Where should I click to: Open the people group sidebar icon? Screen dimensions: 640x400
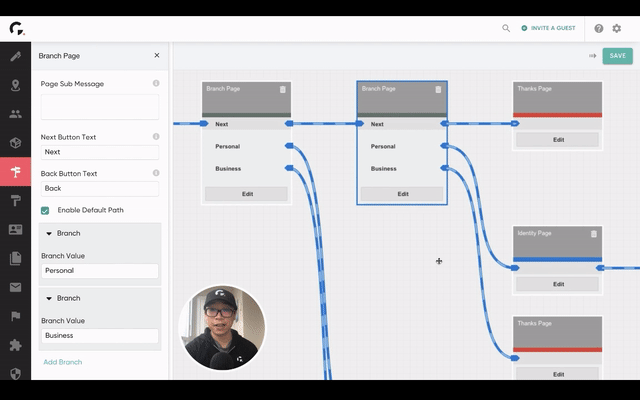point(16,114)
